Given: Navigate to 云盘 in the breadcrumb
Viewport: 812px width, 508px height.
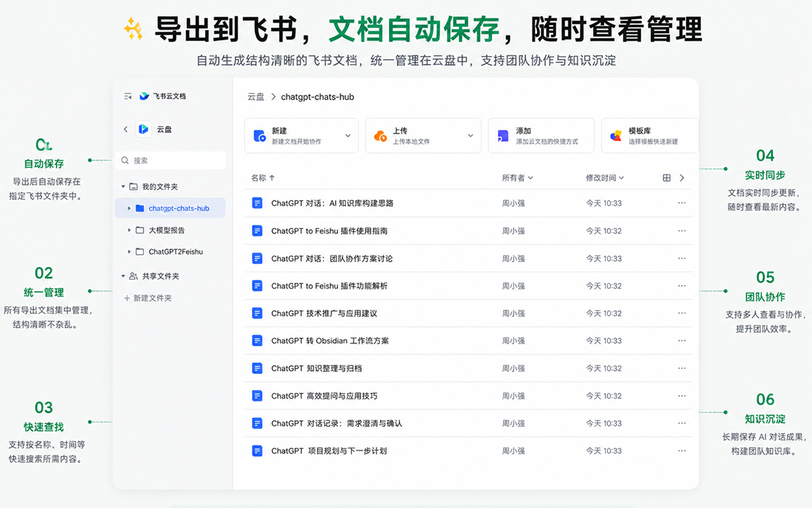Looking at the screenshot, I should [x=256, y=97].
